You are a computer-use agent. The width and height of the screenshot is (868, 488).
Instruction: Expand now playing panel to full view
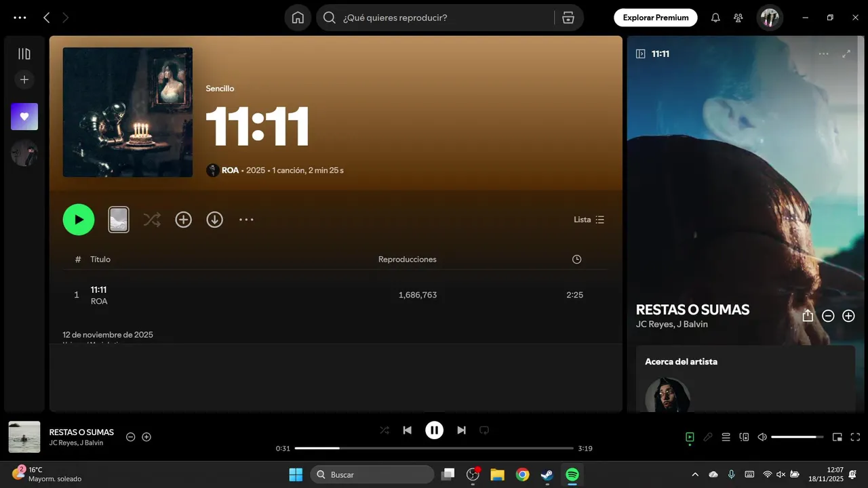pyautogui.click(x=846, y=54)
